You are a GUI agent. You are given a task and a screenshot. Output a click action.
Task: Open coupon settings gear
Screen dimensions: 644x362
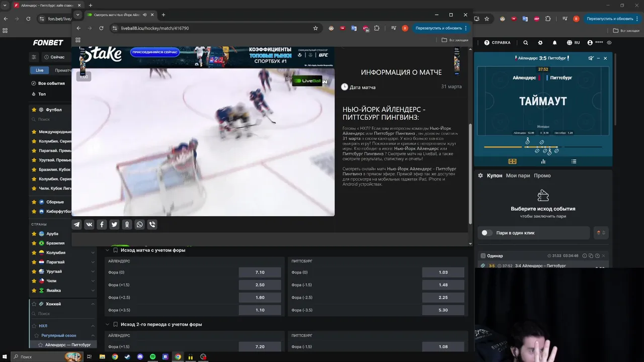[x=480, y=175]
